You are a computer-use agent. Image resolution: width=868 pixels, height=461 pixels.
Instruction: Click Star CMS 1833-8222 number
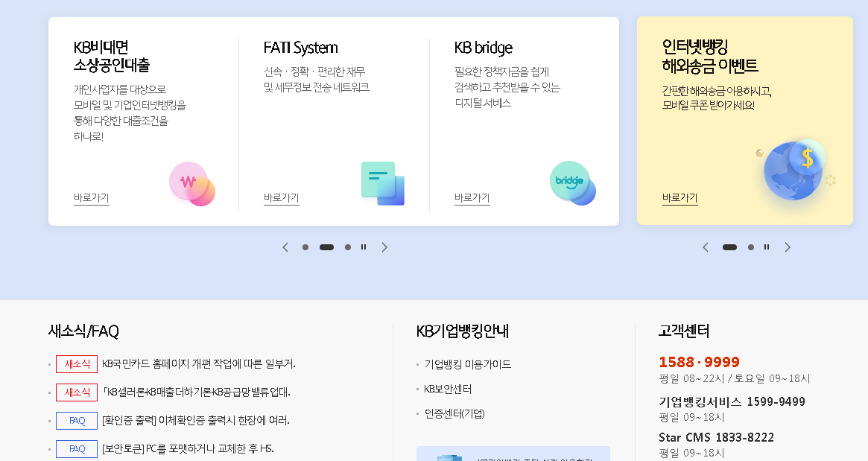(x=716, y=437)
